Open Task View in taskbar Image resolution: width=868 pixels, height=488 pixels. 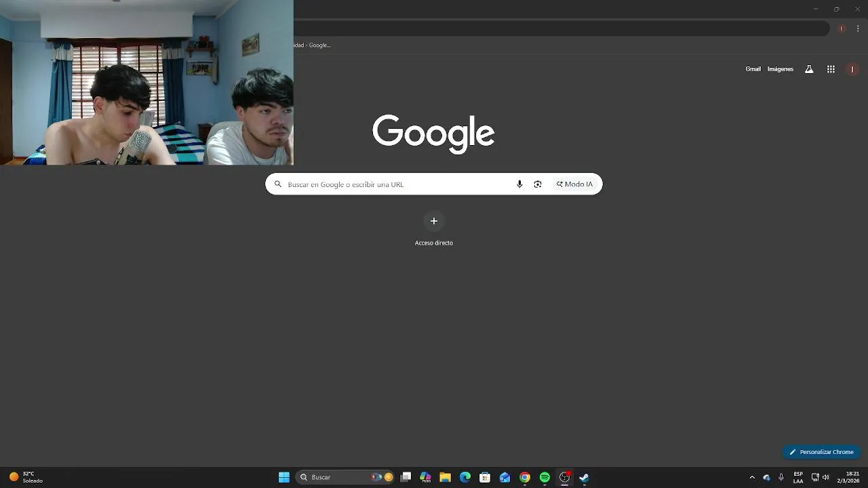pyautogui.click(x=406, y=477)
